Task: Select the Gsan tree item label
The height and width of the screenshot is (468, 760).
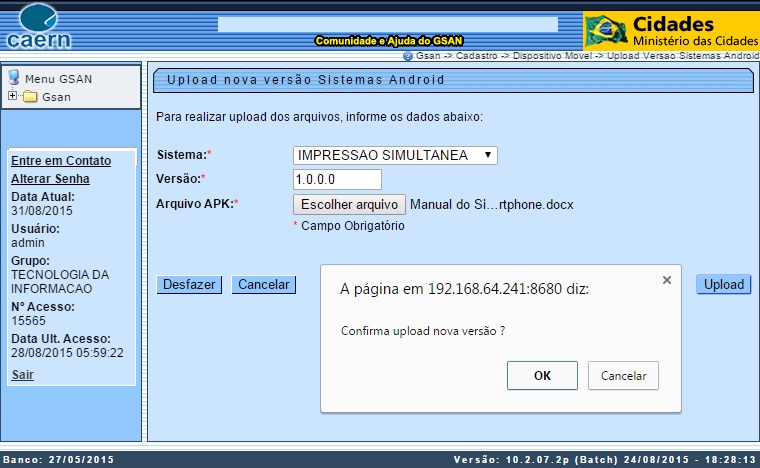Action: pos(56,97)
